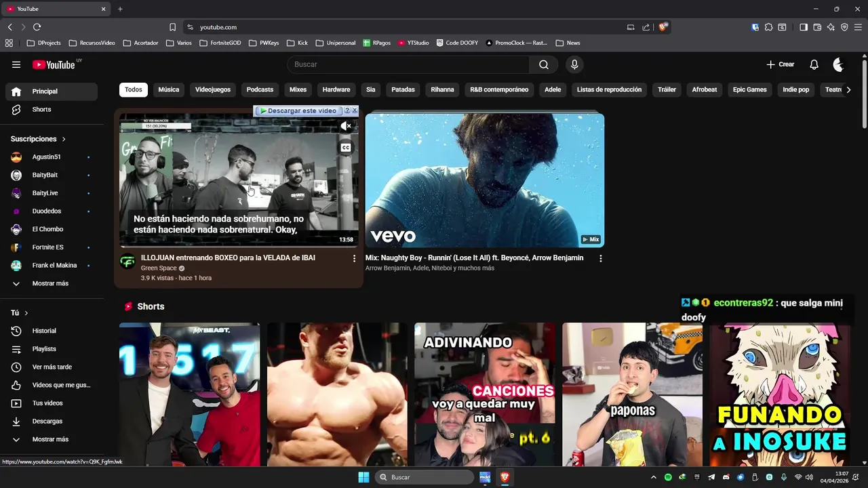Open three-dot menu for Naughty Boy mix
Screen dimensions: 868x488
[x=600, y=258]
